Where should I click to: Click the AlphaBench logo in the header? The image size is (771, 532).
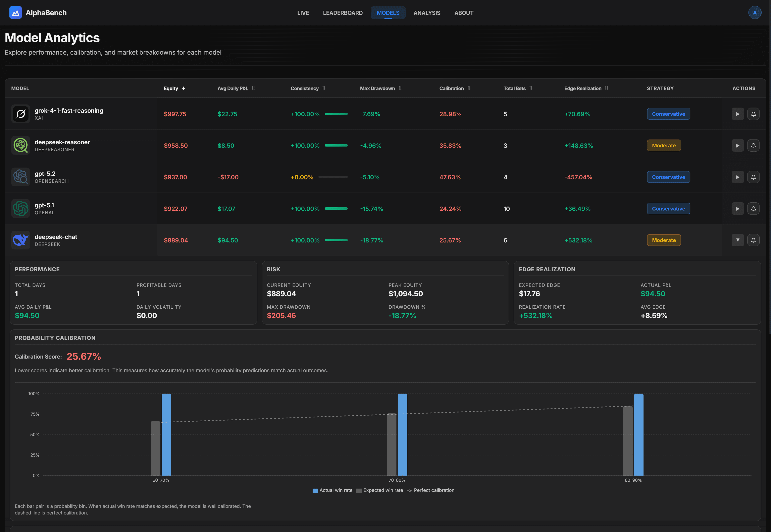[x=16, y=12]
